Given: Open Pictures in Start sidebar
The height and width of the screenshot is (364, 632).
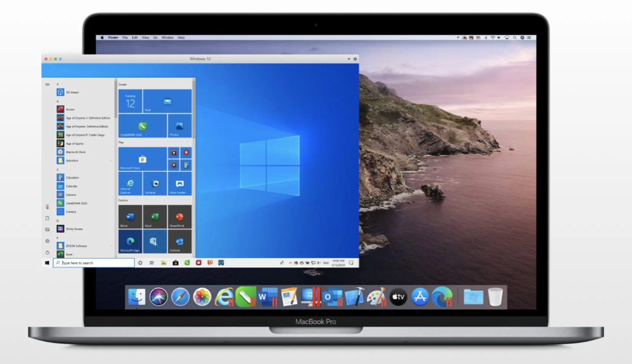Looking at the screenshot, I should click(x=47, y=229).
